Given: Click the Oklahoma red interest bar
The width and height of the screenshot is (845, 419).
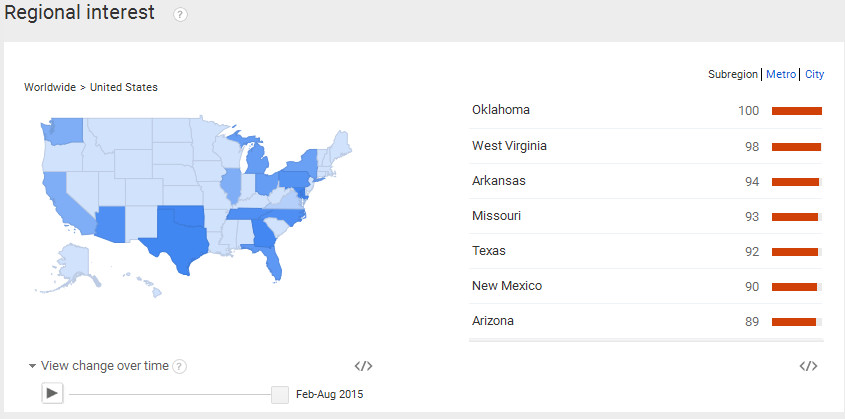Looking at the screenshot, I should click(796, 111).
